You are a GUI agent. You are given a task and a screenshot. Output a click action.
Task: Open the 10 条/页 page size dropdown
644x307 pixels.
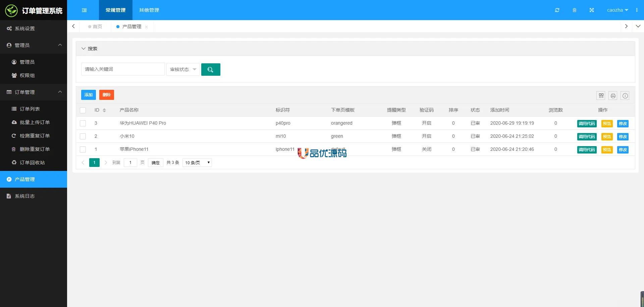point(197,163)
